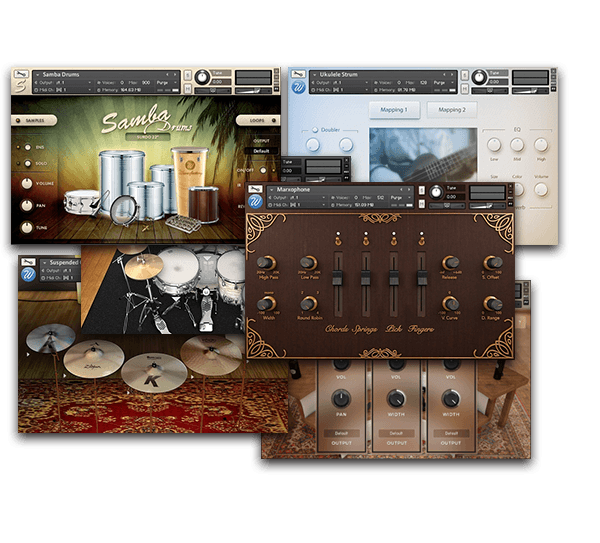The height and width of the screenshot is (543, 600).
Task: Open the Samba Drums Default output dropdown
Action: (x=261, y=151)
